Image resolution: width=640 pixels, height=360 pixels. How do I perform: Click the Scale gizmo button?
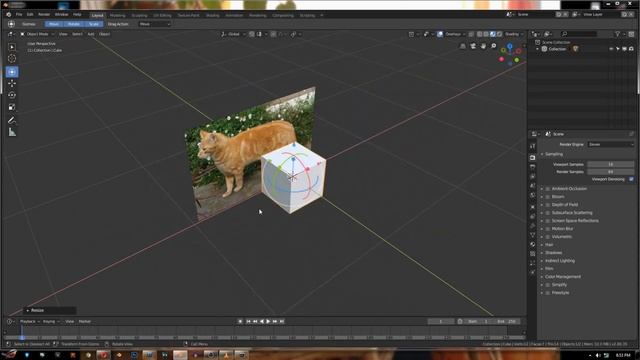point(93,24)
